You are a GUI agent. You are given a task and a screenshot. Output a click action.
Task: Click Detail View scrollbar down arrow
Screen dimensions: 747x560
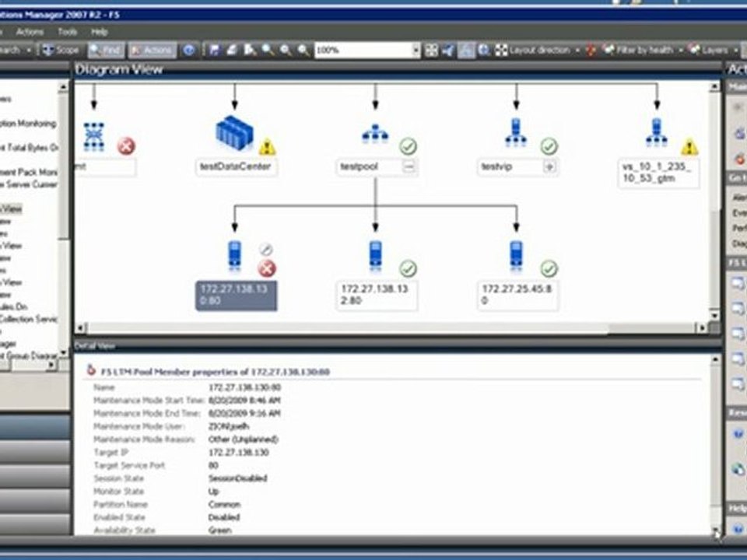pyautogui.click(x=715, y=530)
